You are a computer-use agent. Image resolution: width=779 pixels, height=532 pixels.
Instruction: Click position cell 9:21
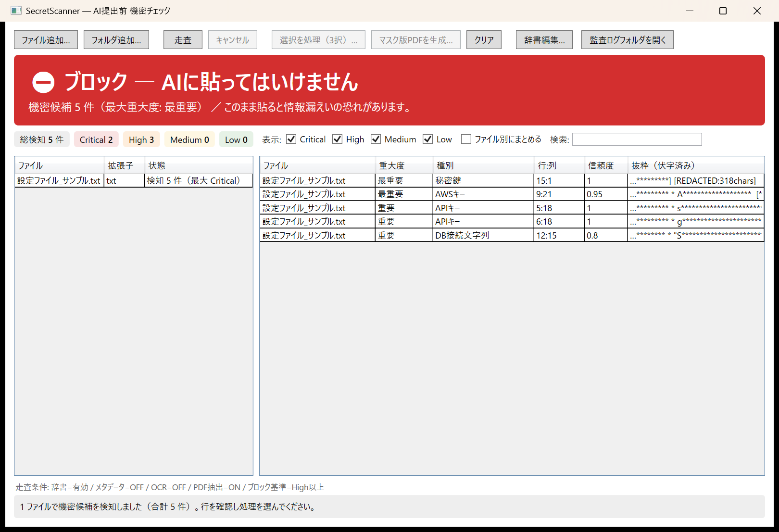[x=559, y=194]
